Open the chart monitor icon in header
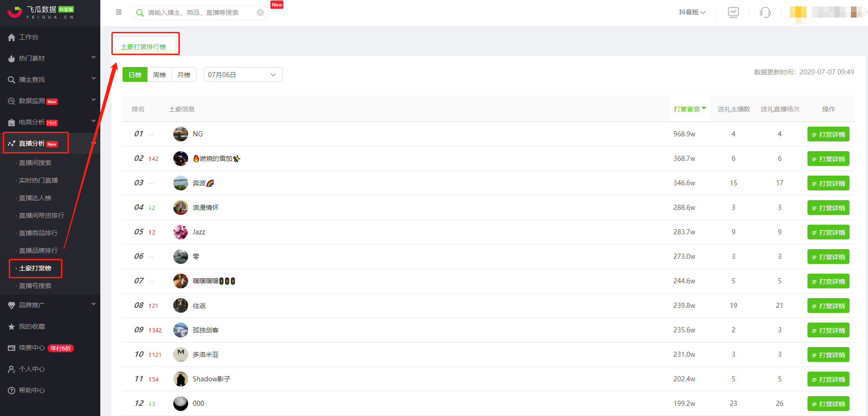Screen dimensions: 868x416 tap(734, 12)
